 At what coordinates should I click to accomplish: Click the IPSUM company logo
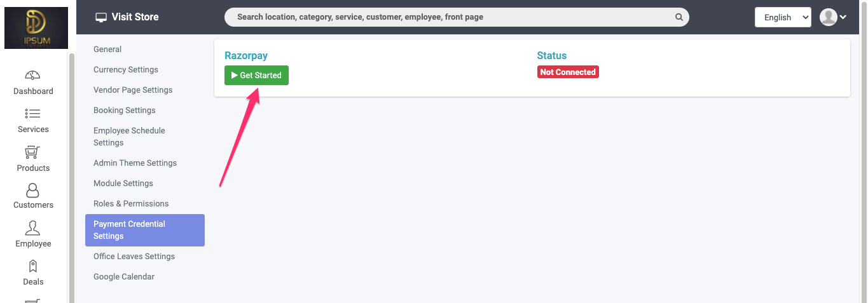tap(36, 28)
